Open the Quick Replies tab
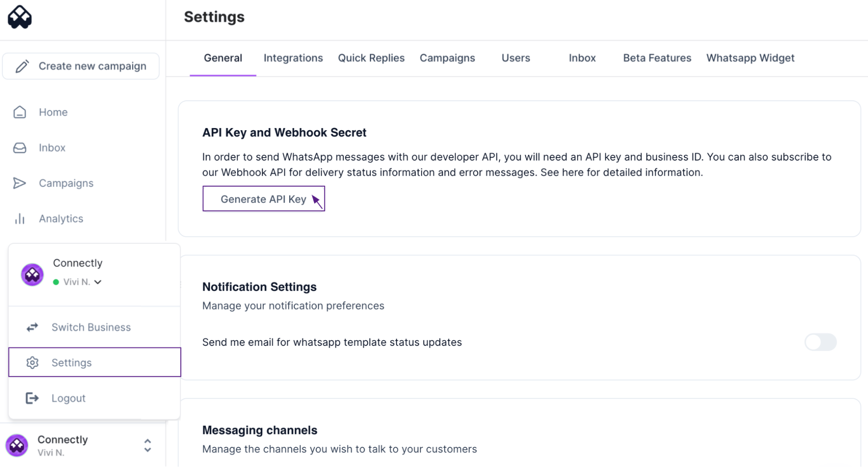The height and width of the screenshot is (470, 868). [371, 58]
